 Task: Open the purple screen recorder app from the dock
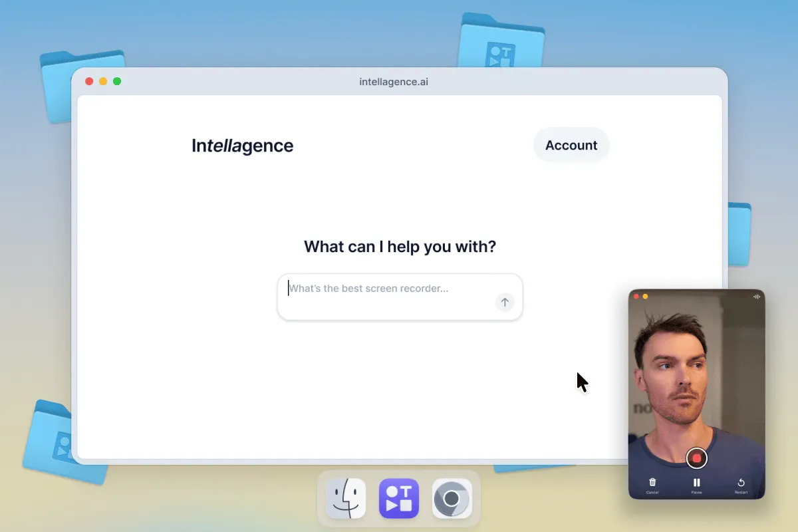398,498
